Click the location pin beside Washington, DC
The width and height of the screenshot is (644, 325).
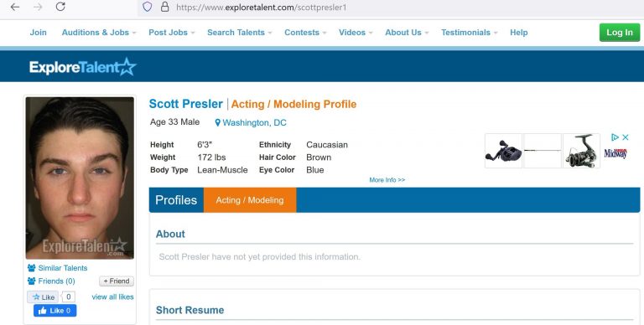coord(218,122)
